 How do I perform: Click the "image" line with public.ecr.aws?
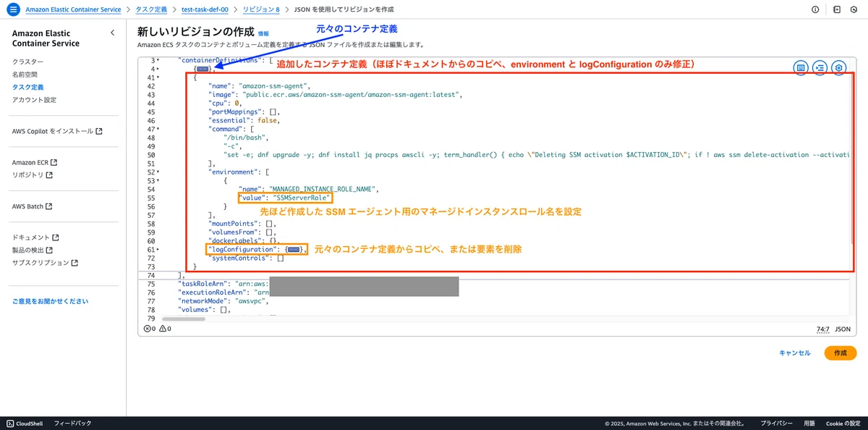coord(335,95)
